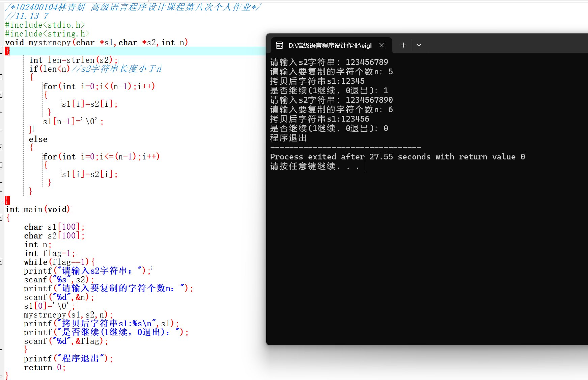Click the for loop line with i<=(n-1)
Image resolution: width=588 pixels, height=380 pixels.
[101, 156]
